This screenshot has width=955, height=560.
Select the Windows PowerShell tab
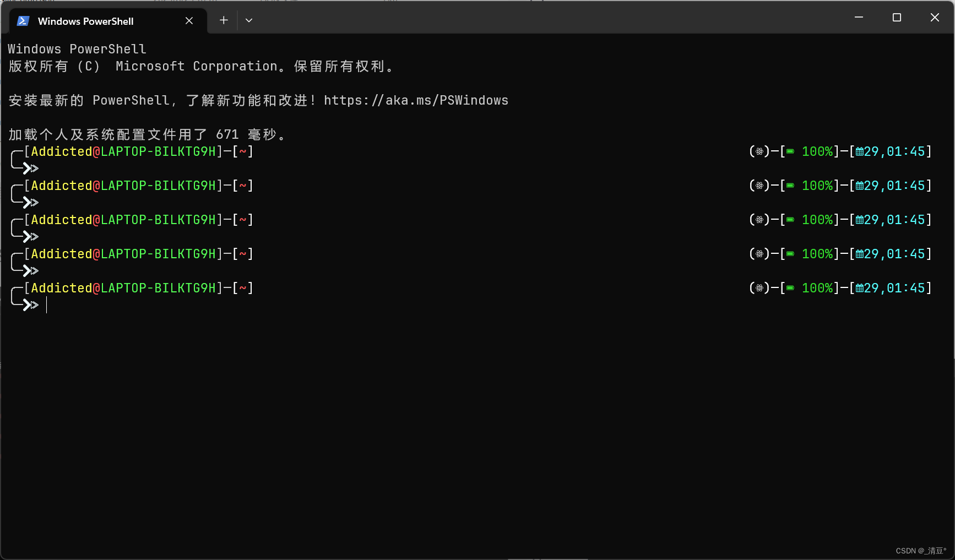tap(108, 21)
